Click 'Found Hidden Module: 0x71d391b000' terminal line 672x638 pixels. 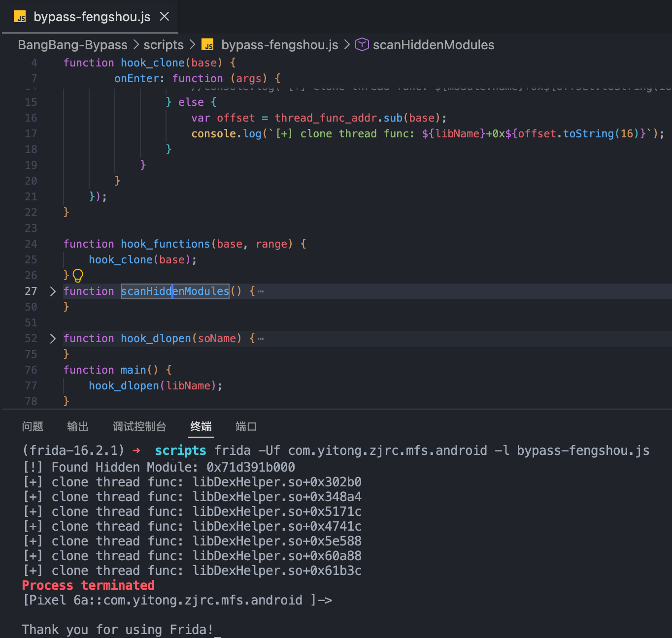pyautogui.click(x=159, y=467)
